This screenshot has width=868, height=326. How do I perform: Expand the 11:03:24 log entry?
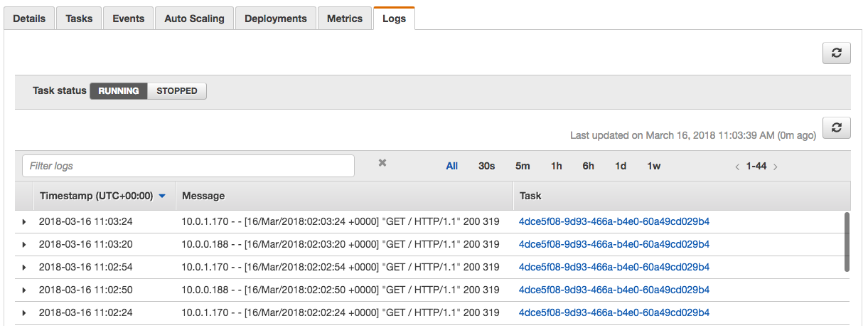[x=24, y=222]
